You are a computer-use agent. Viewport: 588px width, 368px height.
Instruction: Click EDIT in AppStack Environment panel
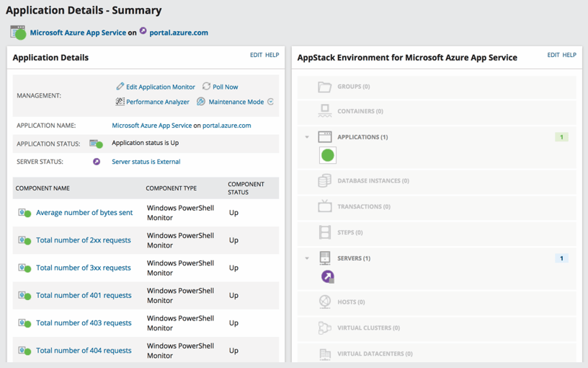point(553,55)
